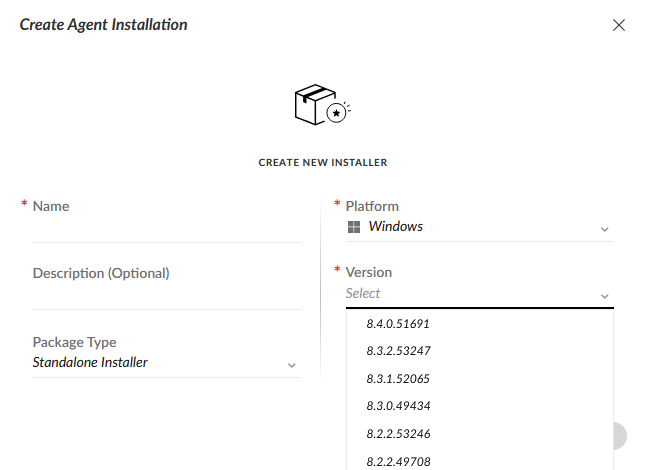This screenshot has height=470, width=646.
Task: Click the Description (Optional) text field
Action: (166, 297)
